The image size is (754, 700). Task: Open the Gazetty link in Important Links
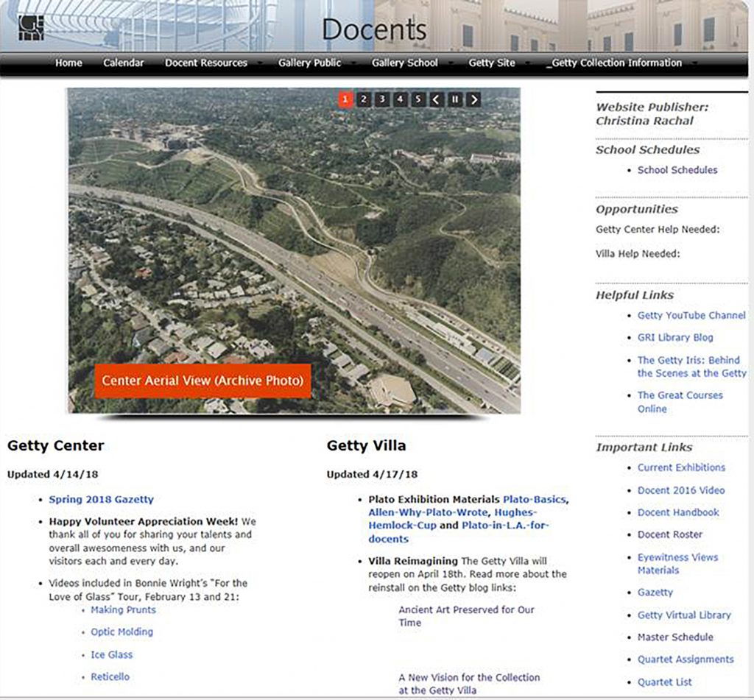point(655,593)
